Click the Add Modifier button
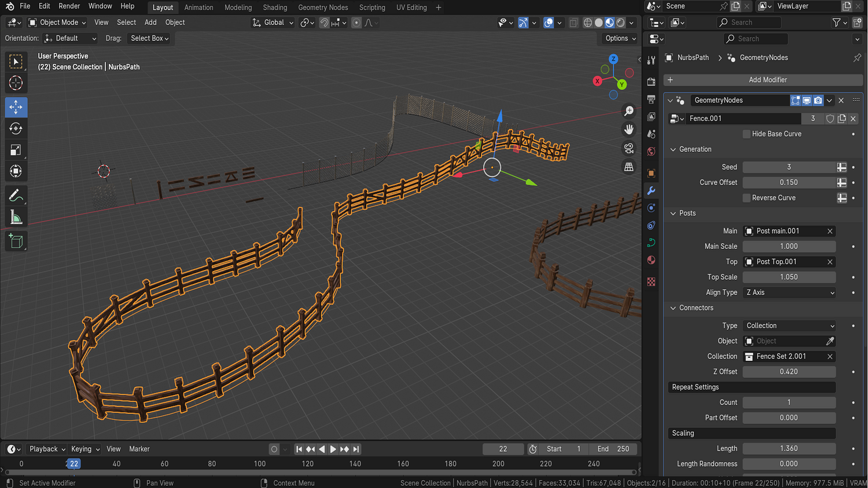This screenshot has width=868, height=488. pos(763,80)
